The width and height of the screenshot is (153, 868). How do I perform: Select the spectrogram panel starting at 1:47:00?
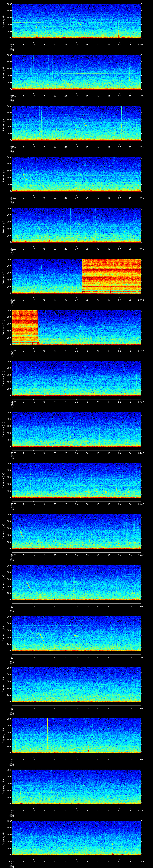point(77,174)
